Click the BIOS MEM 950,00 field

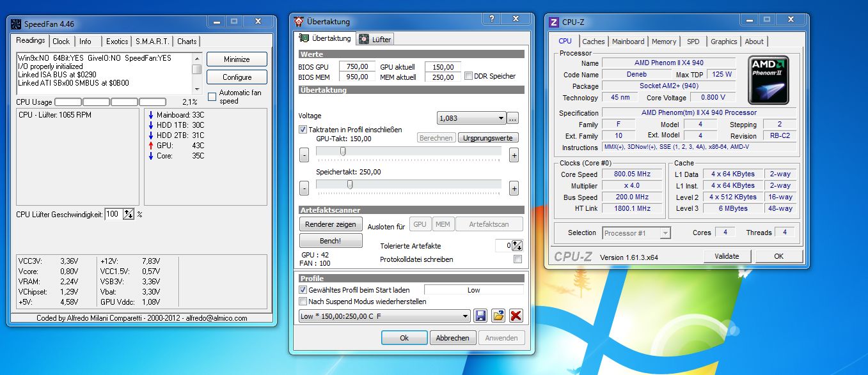coord(357,77)
